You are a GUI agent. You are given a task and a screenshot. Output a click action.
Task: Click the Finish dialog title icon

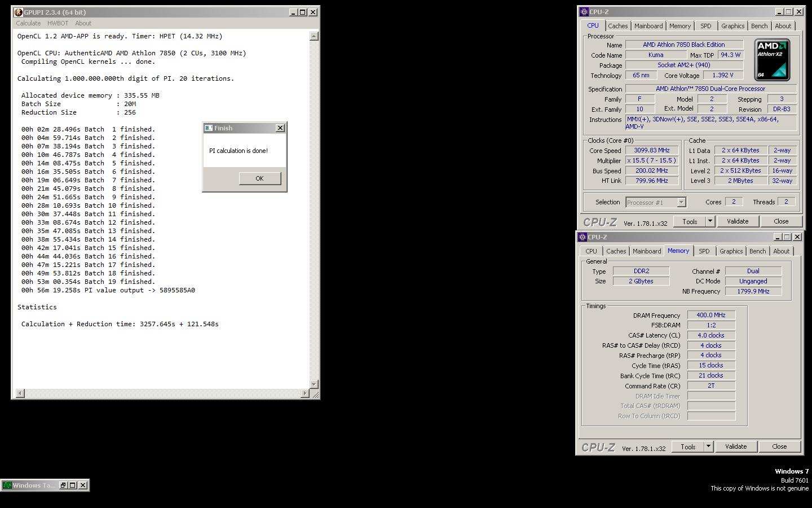point(209,128)
